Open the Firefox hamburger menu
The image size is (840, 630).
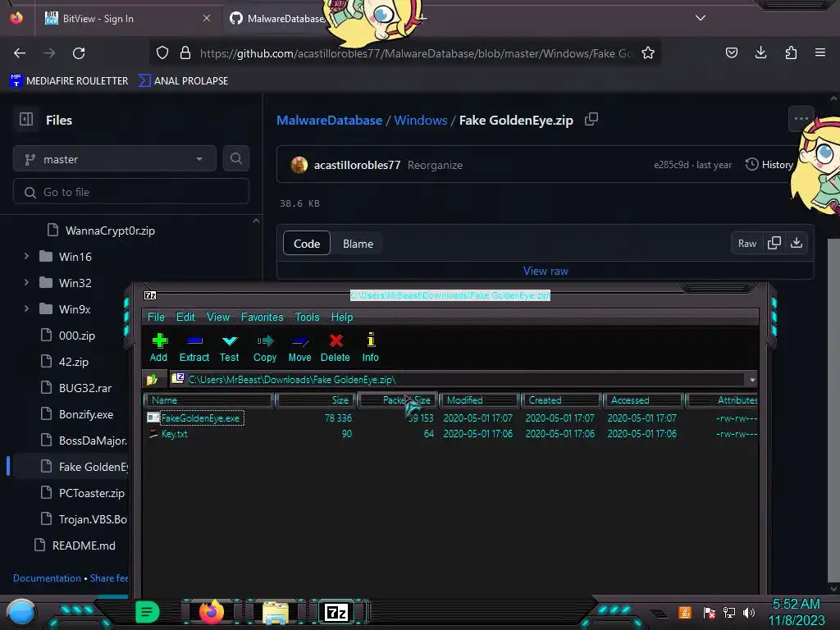coord(820,52)
